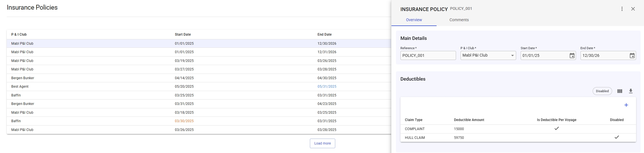Image resolution: width=644 pixels, height=153 pixels.
Task: Toggle Disabled checkmark for HULL CLAIM
Action: [617, 137]
